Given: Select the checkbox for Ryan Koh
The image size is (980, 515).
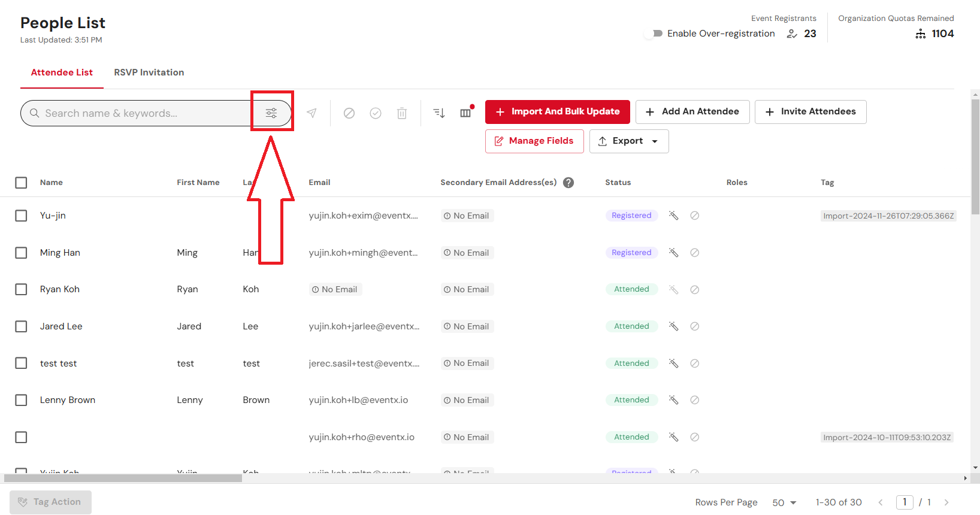Looking at the screenshot, I should pyautogui.click(x=21, y=289).
